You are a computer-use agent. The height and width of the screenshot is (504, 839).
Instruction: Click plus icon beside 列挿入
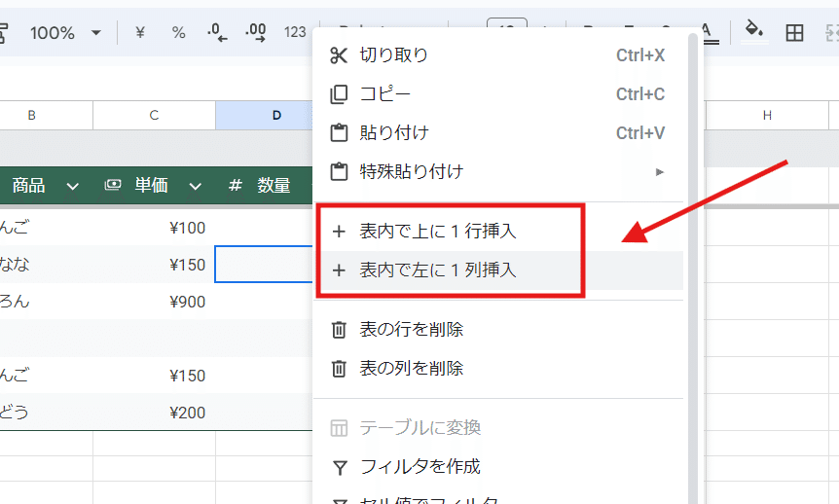pyautogui.click(x=339, y=270)
